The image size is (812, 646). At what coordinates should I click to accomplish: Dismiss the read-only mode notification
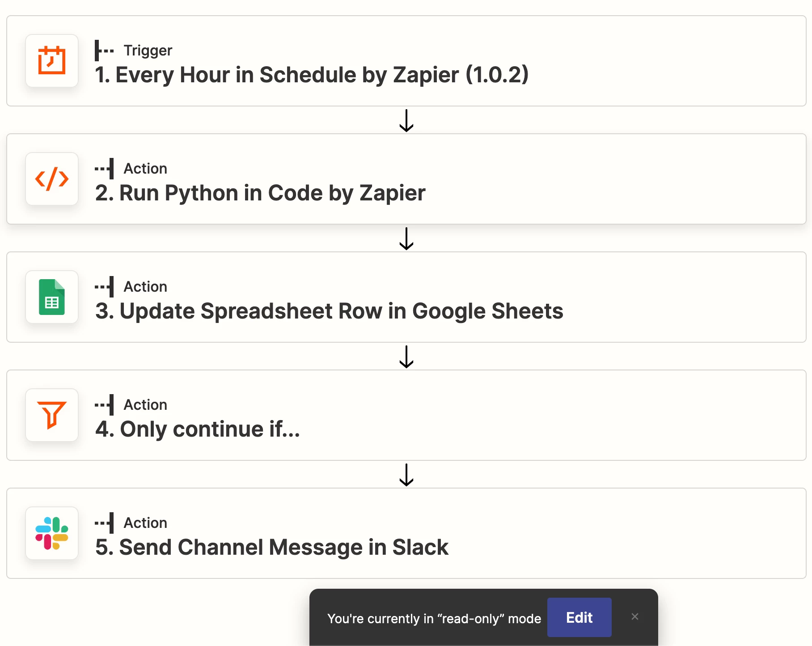(x=635, y=617)
